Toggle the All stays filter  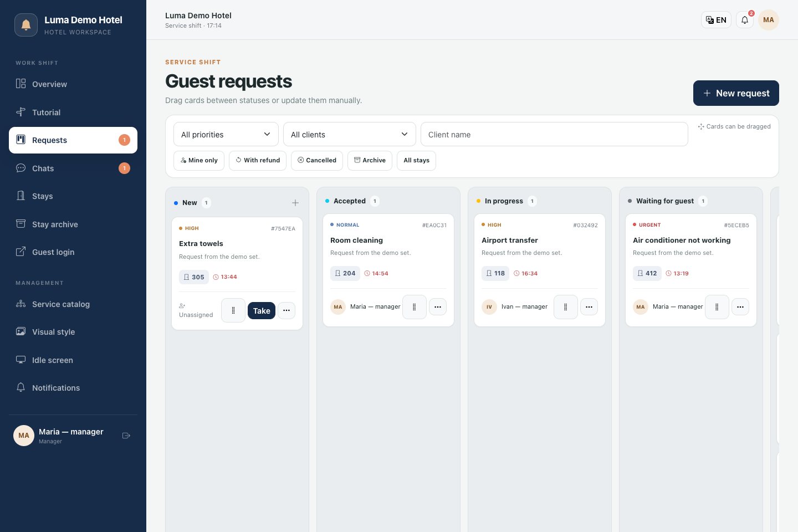(x=416, y=161)
